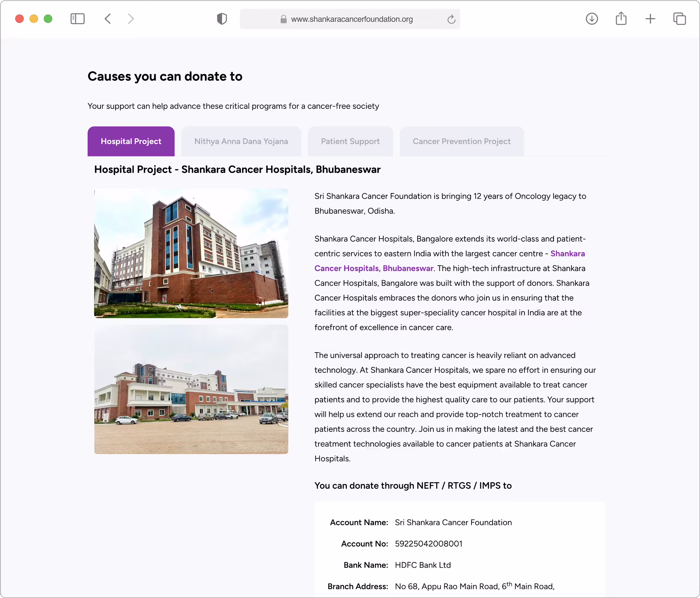Viewport: 700px width, 598px height.
Task: Click the account number 59225042008001
Action: point(428,544)
